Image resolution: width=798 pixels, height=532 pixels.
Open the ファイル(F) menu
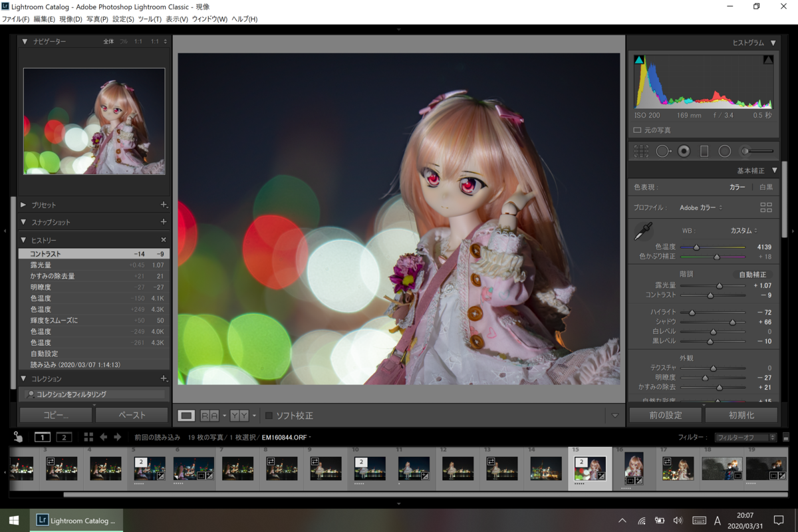click(x=15, y=19)
